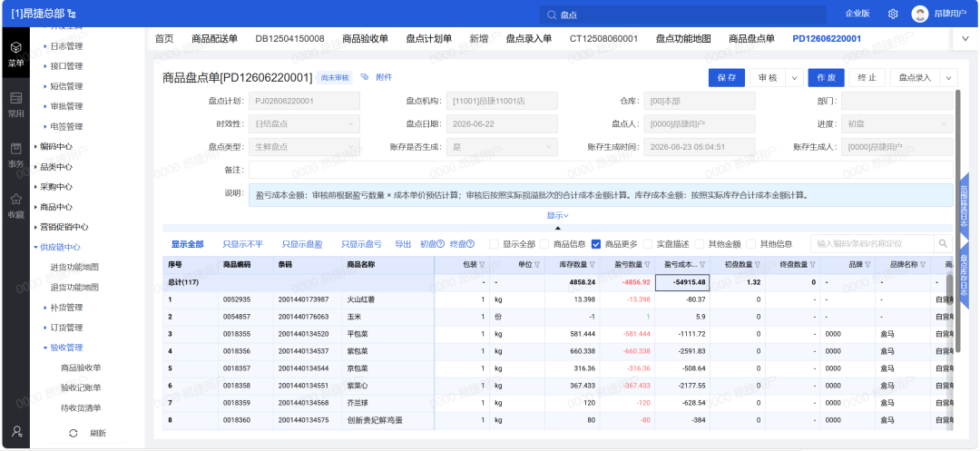Image resolution: width=980 pixels, height=451 pixels.
Task: Open the 账存是否生成 dropdown
Action: coord(502,147)
